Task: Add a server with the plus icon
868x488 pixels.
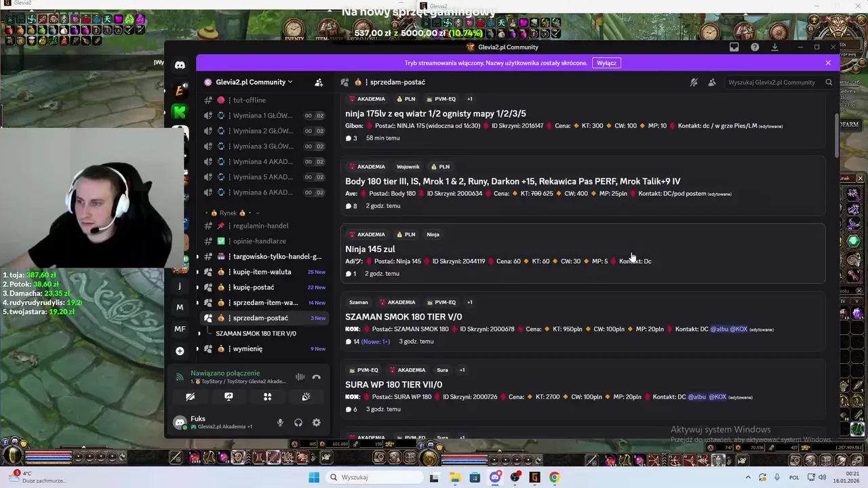Action: (x=180, y=350)
